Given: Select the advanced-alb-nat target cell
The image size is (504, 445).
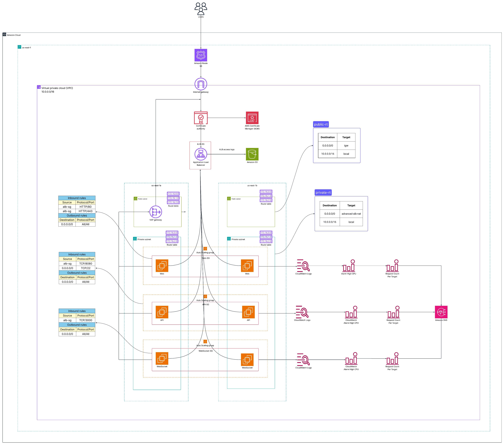Looking at the screenshot, I should coord(351,214).
